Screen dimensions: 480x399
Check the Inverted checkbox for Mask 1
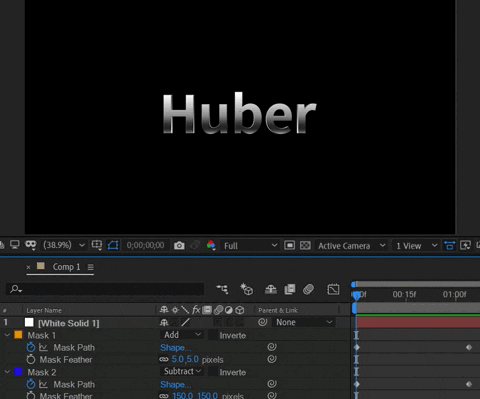tap(213, 335)
